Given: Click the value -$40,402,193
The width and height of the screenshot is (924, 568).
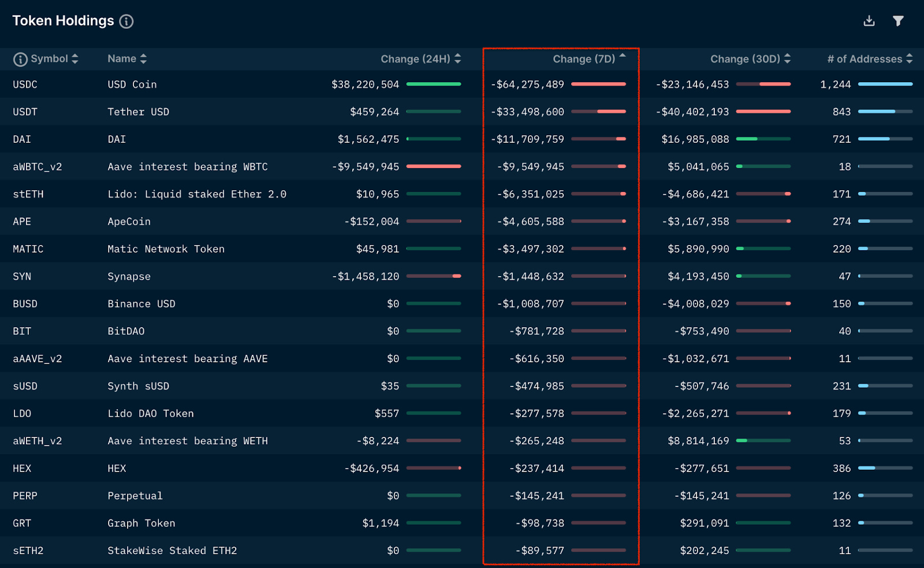Looking at the screenshot, I should point(692,112).
